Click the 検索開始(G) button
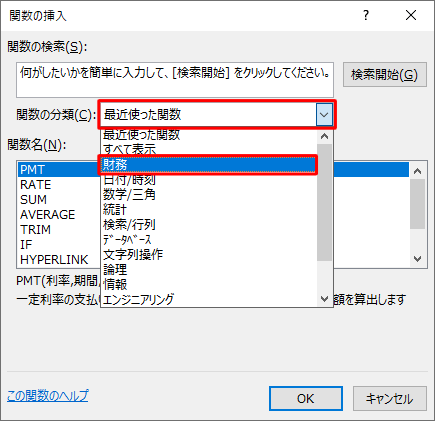Screen dimensions: 435x421 (x=385, y=75)
